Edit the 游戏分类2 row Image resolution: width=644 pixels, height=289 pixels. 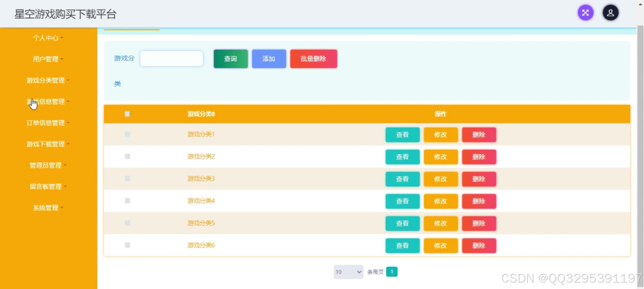point(441,157)
